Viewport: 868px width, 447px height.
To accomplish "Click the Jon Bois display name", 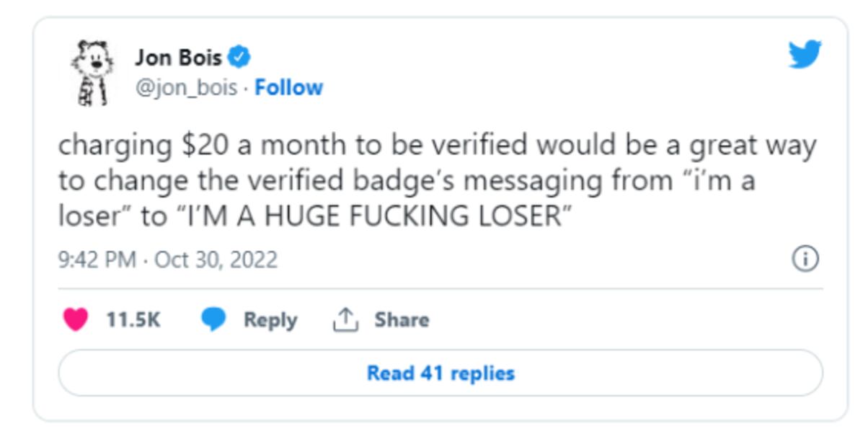I will pos(179,57).
